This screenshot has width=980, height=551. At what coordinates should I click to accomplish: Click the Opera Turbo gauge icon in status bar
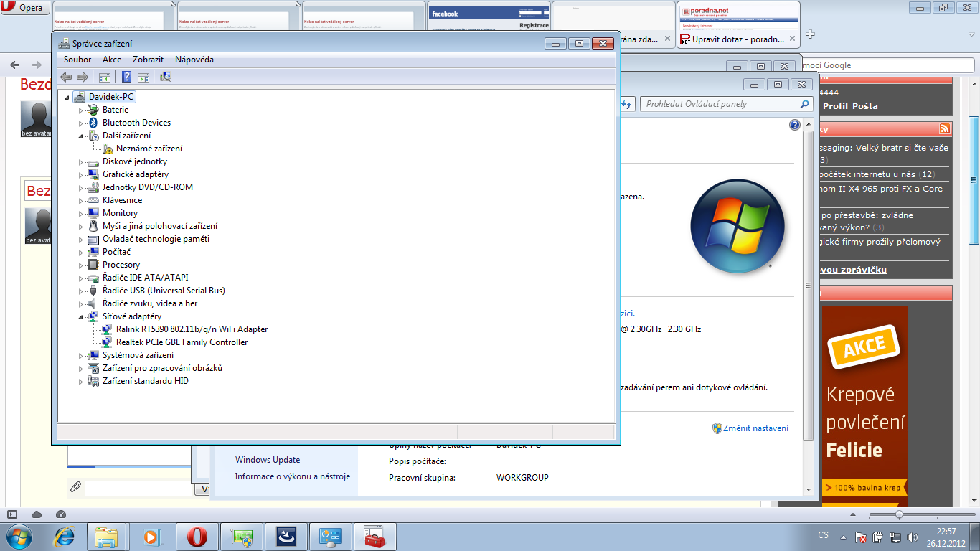click(x=60, y=514)
